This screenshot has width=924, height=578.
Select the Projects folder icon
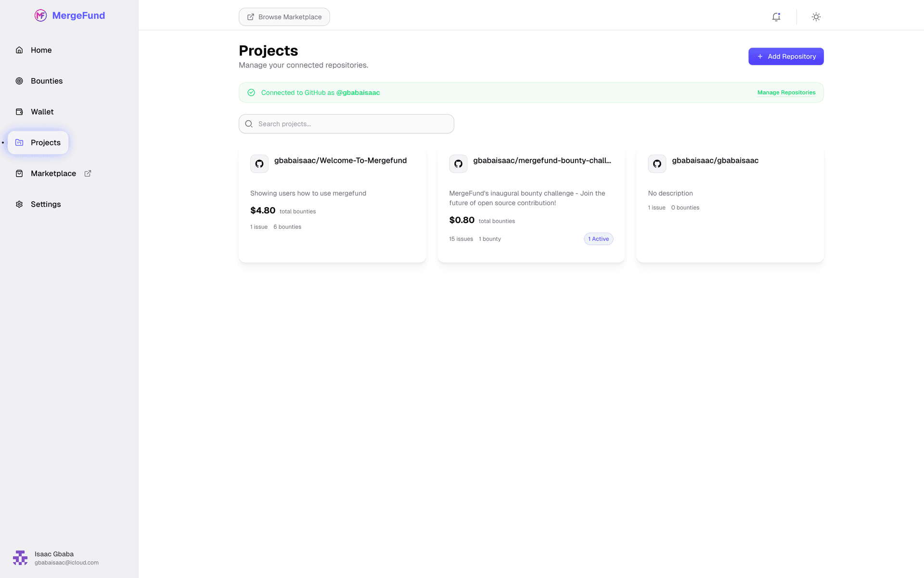pos(19,142)
